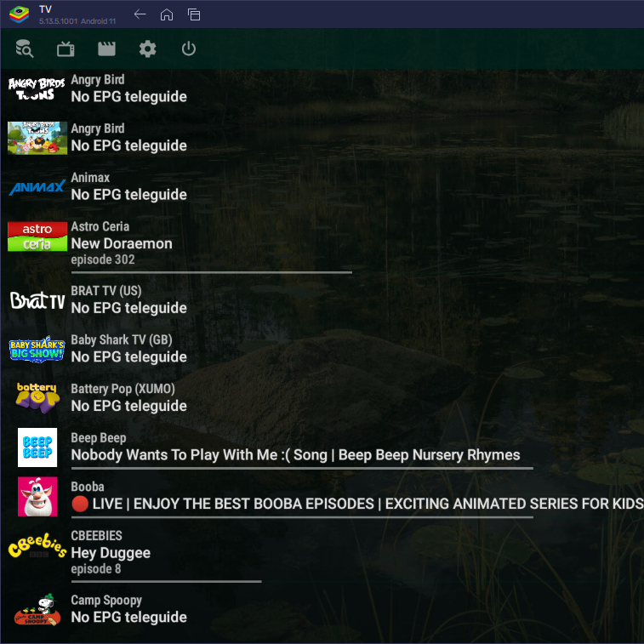The height and width of the screenshot is (644, 644).
Task: Click the Camp Snoopy logo
Action: [x=37, y=609]
